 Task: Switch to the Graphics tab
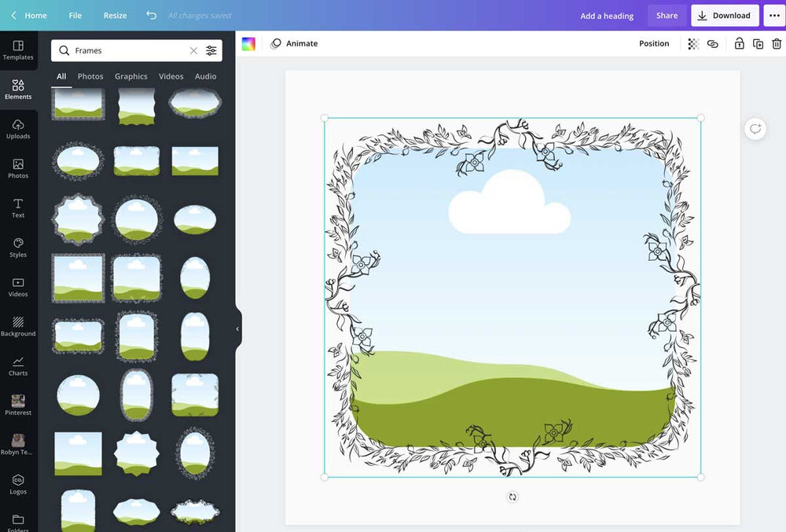[130, 76]
